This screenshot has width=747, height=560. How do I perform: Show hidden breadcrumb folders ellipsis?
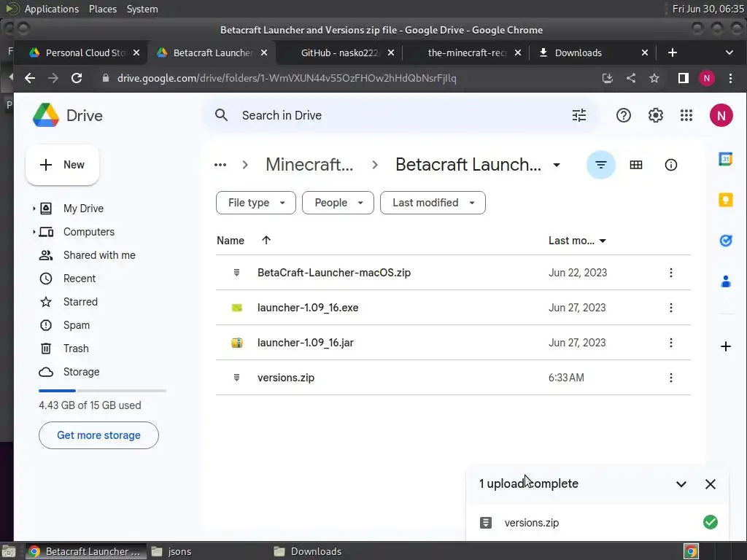pyautogui.click(x=220, y=165)
